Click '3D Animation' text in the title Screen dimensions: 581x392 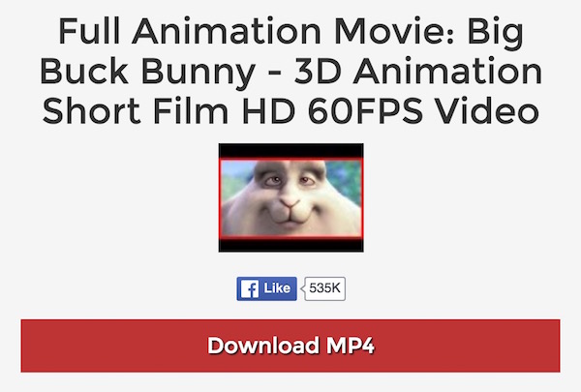418,71
